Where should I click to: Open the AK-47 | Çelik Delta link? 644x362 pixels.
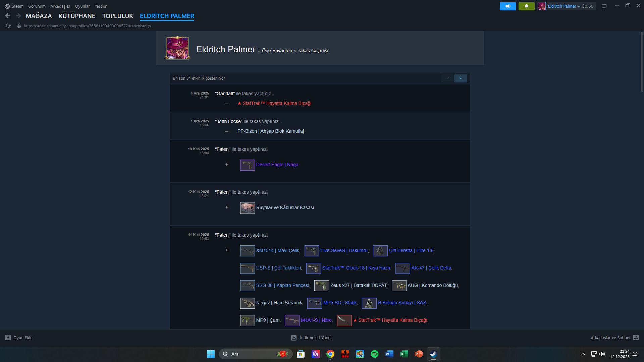pos(431,268)
